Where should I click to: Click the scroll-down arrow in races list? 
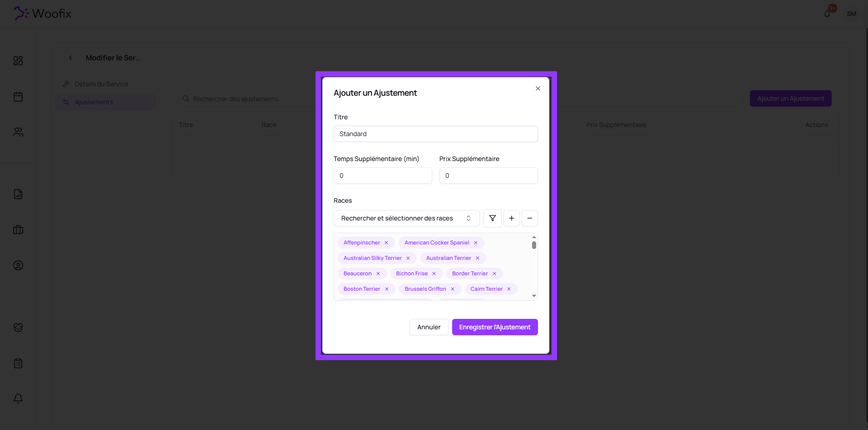pos(534,296)
